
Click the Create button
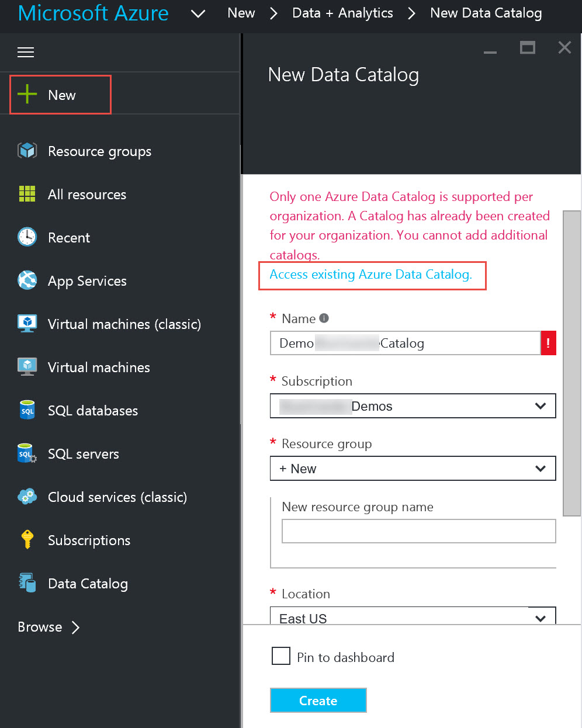coord(318,701)
